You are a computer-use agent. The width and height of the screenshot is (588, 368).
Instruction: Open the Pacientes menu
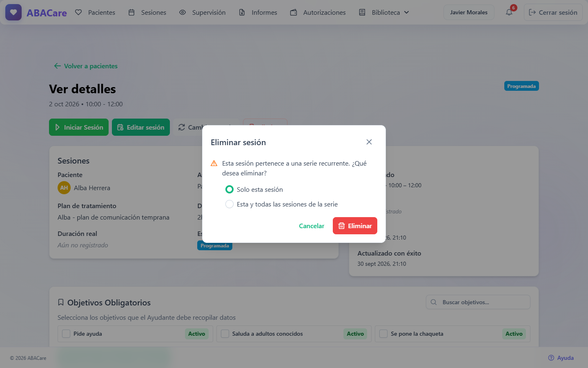click(x=95, y=12)
